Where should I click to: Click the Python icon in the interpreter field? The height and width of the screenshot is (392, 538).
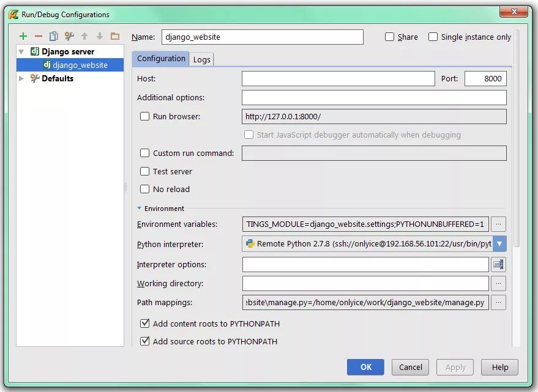click(250, 243)
